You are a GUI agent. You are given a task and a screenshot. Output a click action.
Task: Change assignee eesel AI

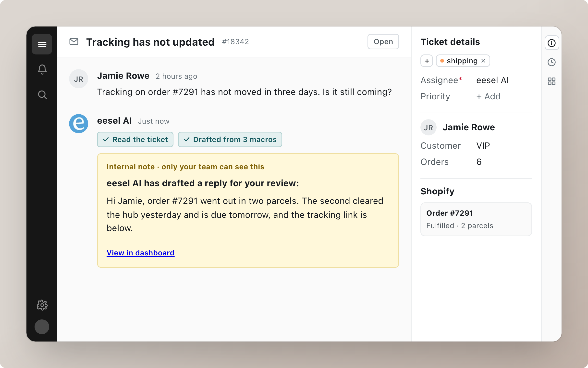click(492, 80)
